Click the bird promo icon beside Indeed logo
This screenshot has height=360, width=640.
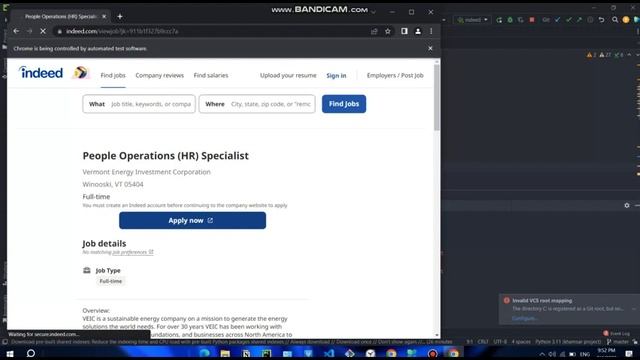point(80,73)
